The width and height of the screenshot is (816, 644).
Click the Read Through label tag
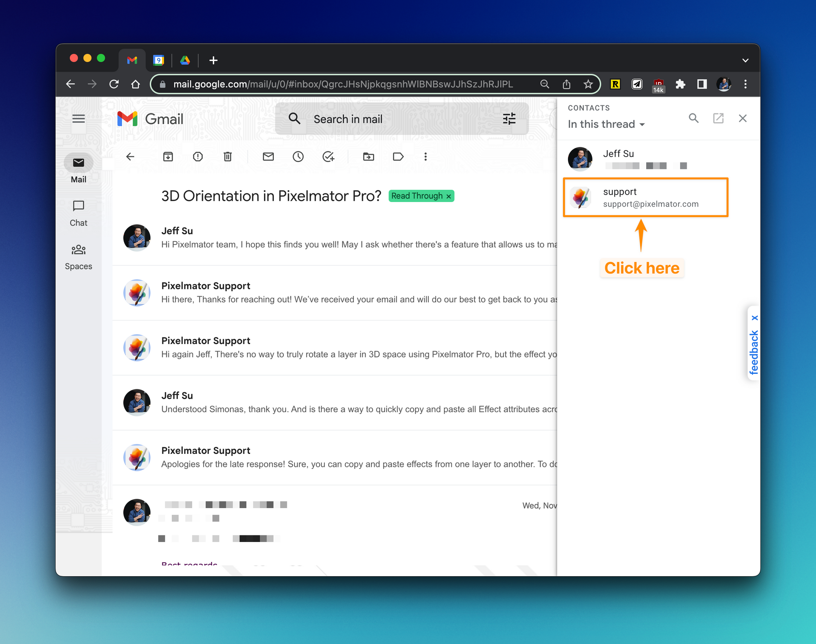(417, 196)
